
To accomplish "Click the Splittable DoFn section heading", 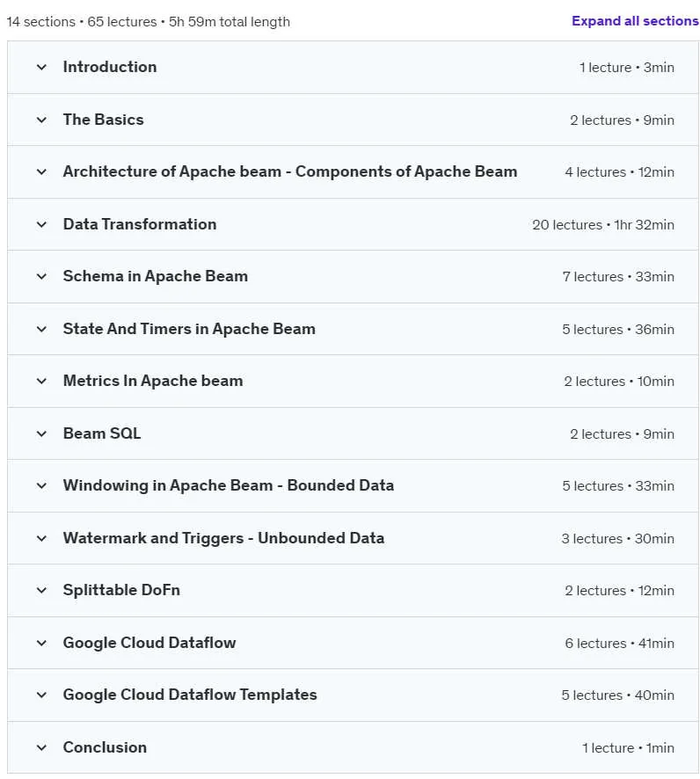I will (x=121, y=590).
